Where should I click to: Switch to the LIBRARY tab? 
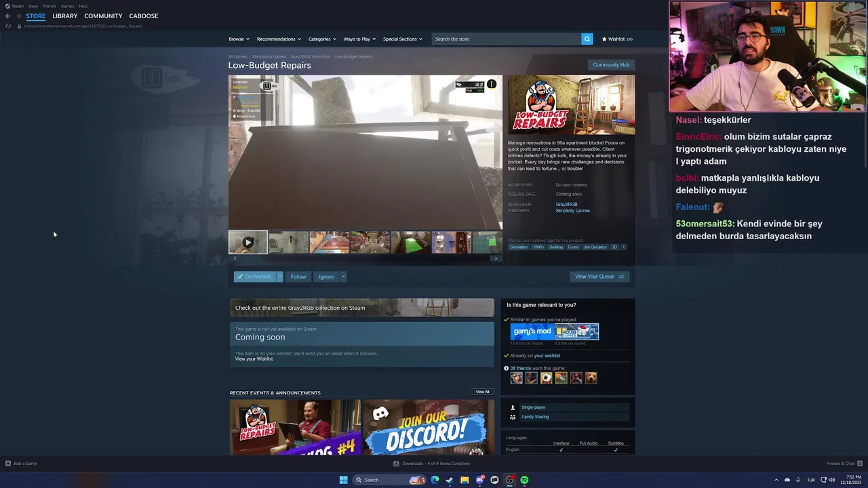pyautogui.click(x=65, y=16)
